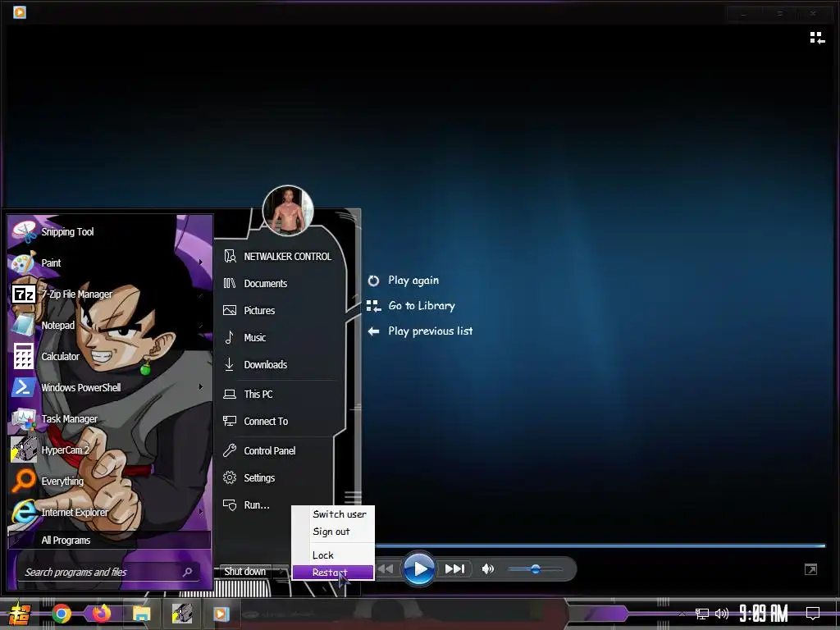Image resolution: width=840 pixels, height=630 pixels.
Task: Open network tray icon
Action: pos(702,614)
